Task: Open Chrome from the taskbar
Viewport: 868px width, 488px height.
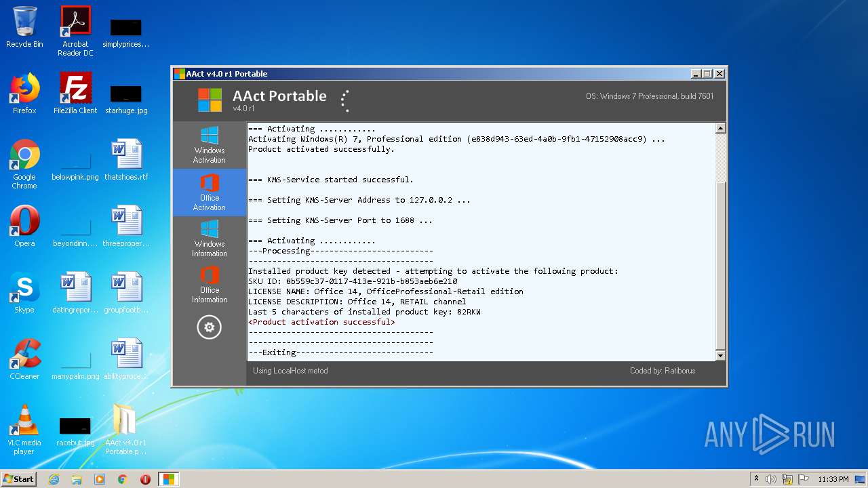Action: pos(123,479)
